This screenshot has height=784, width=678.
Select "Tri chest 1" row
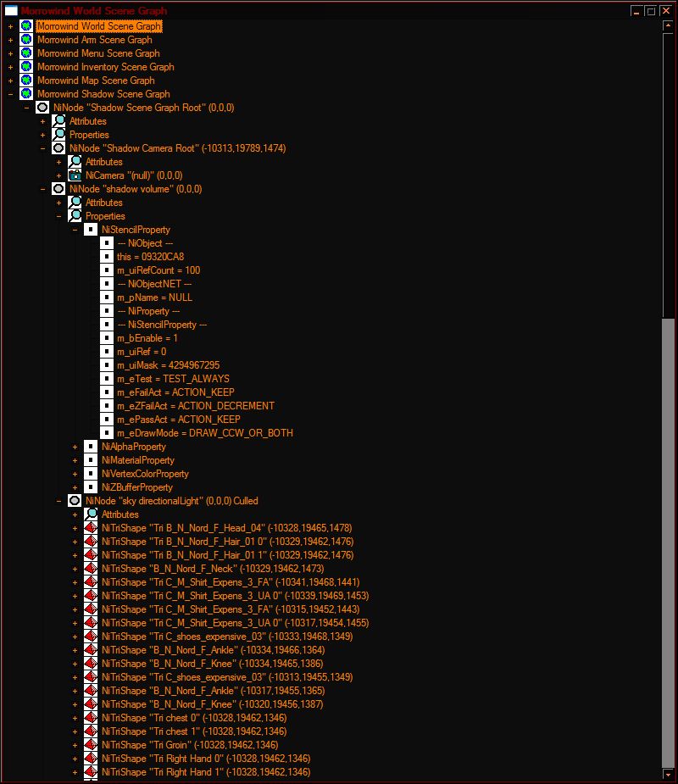click(x=194, y=731)
